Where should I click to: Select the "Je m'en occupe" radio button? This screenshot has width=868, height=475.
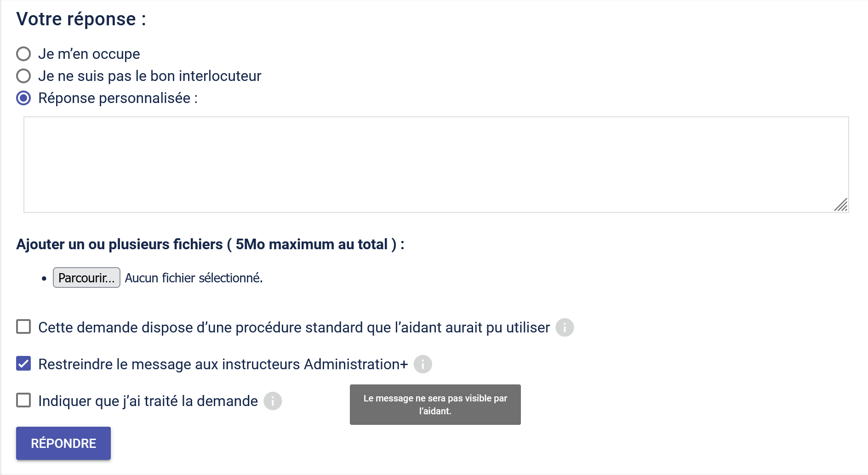click(x=23, y=54)
